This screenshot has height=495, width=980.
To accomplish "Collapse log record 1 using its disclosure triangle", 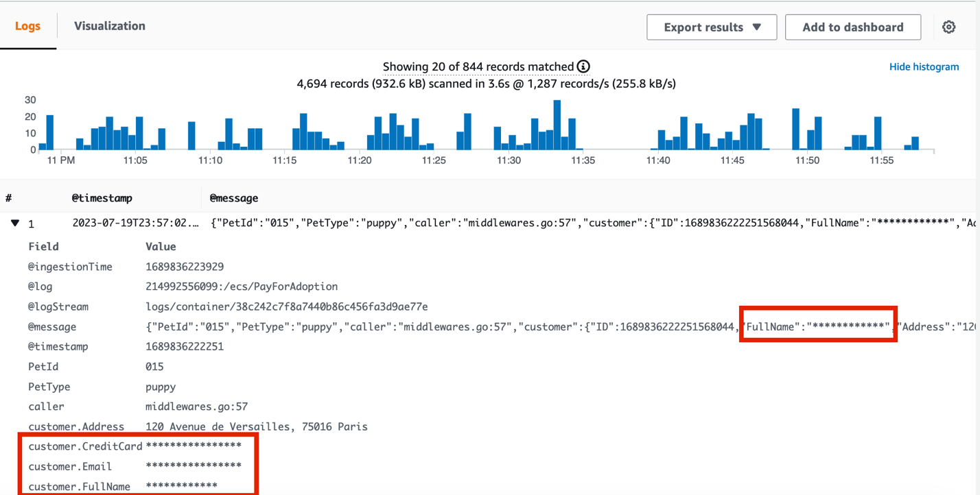I will pyautogui.click(x=16, y=223).
